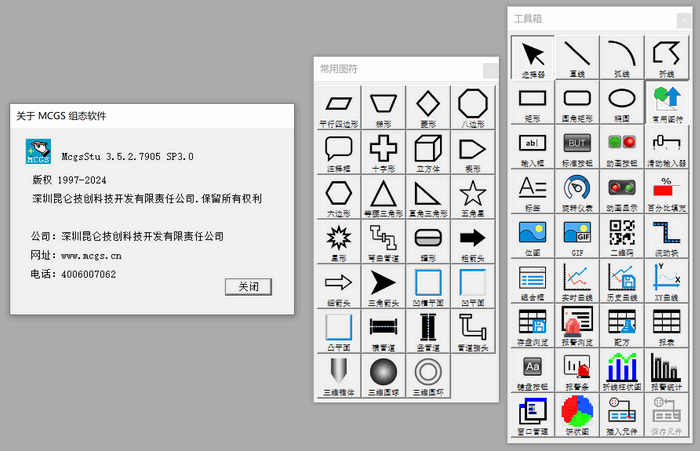
Task: Pick the 直线 line tool
Action: click(577, 58)
